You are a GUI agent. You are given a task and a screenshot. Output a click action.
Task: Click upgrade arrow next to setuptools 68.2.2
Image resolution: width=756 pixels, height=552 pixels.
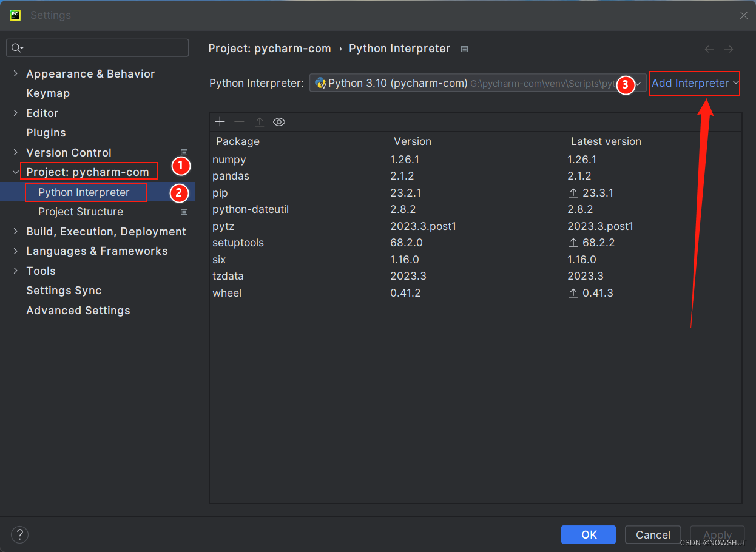point(573,243)
